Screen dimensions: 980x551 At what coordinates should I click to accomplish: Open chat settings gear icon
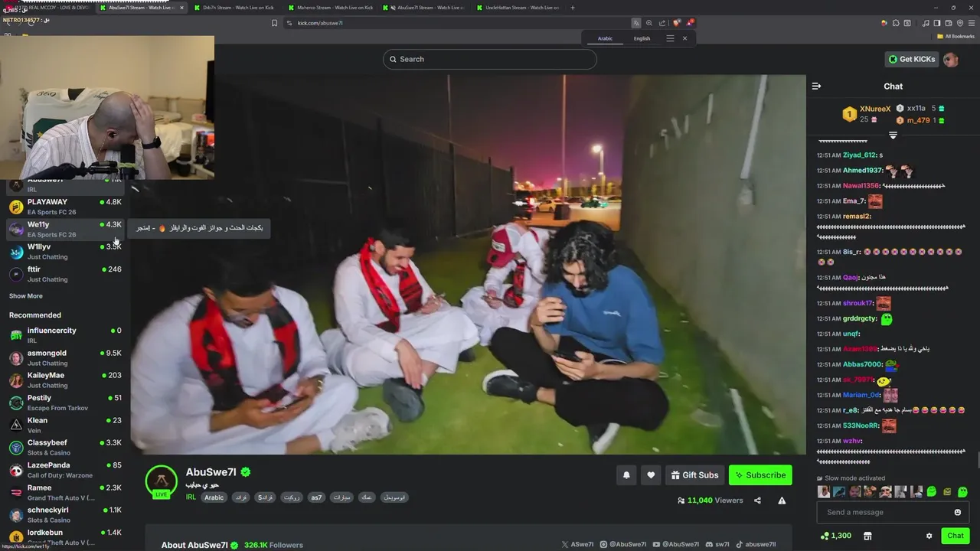pyautogui.click(x=929, y=536)
